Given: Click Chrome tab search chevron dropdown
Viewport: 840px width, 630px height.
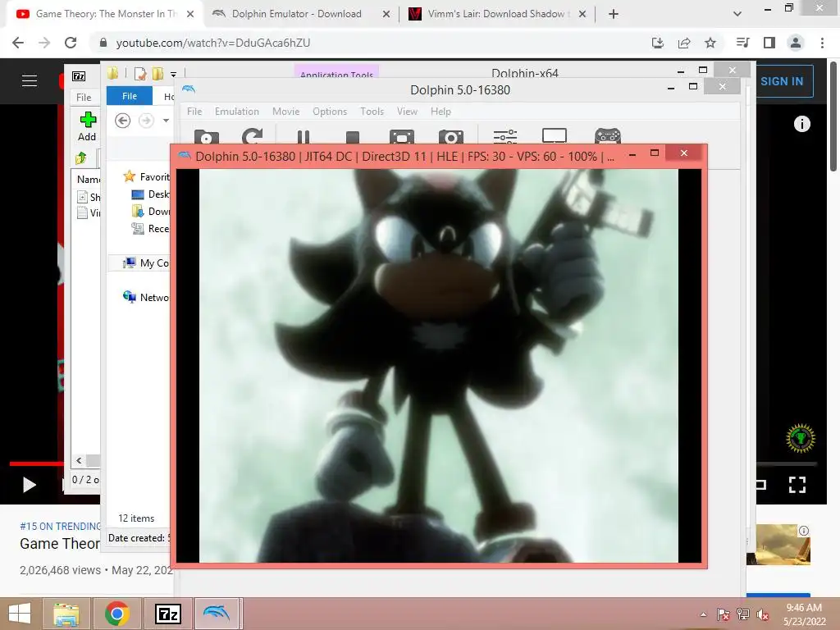Looking at the screenshot, I should (x=737, y=15).
